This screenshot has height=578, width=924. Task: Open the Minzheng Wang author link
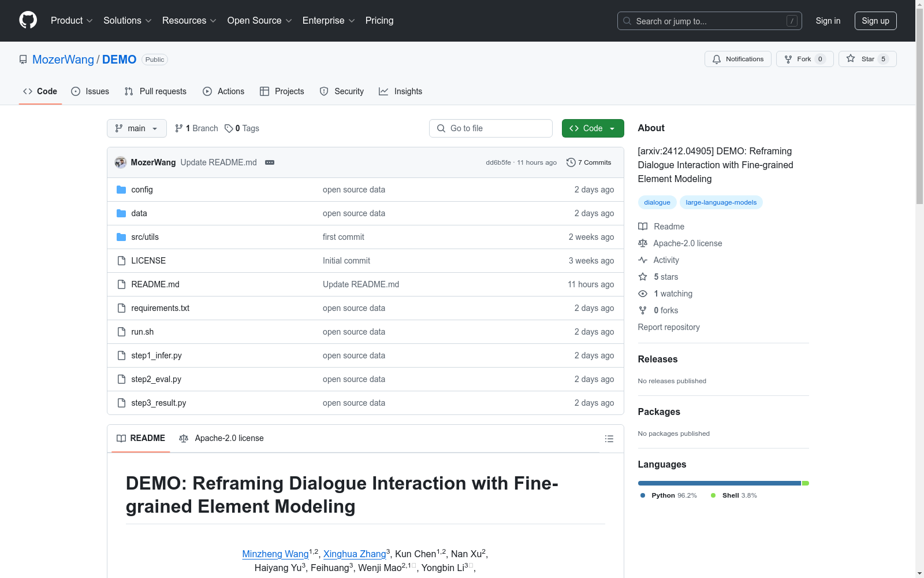(275, 554)
